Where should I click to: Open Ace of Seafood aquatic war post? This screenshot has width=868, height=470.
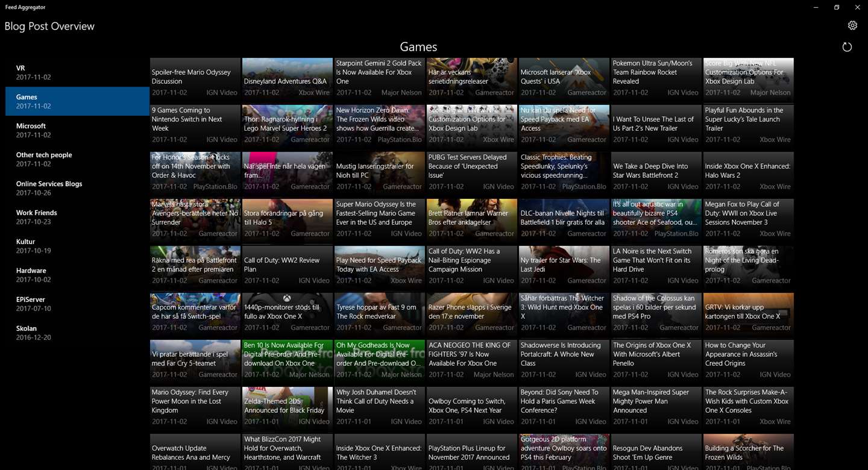[656, 221]
